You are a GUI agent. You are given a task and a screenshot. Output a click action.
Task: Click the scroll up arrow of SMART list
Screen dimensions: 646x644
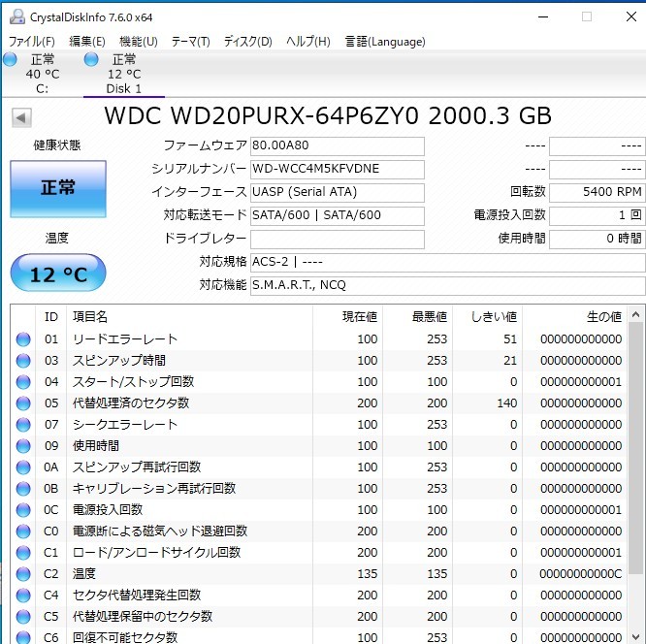[x=635, y=315]
